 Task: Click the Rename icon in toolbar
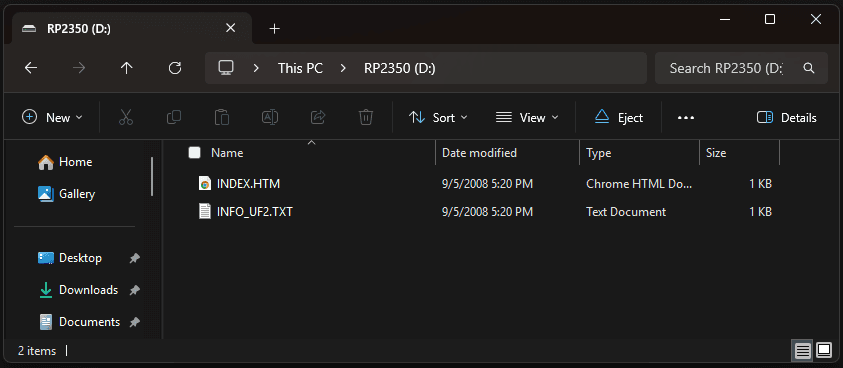coord(269,117)
